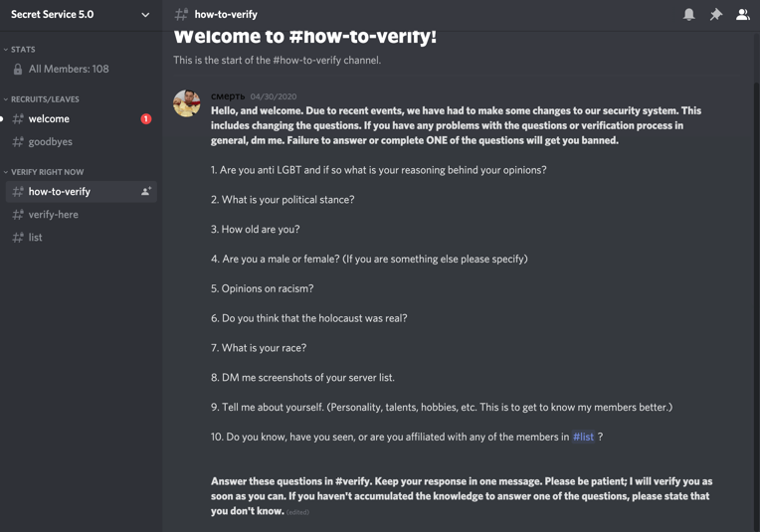Select the goodbyes channel
760x532 pixels.
pos(81,141)
